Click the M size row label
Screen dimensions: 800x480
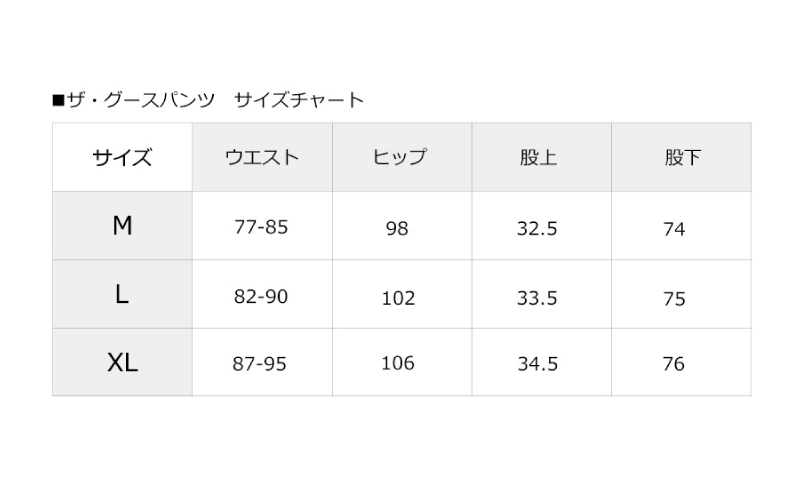click(x=122, y=225)
